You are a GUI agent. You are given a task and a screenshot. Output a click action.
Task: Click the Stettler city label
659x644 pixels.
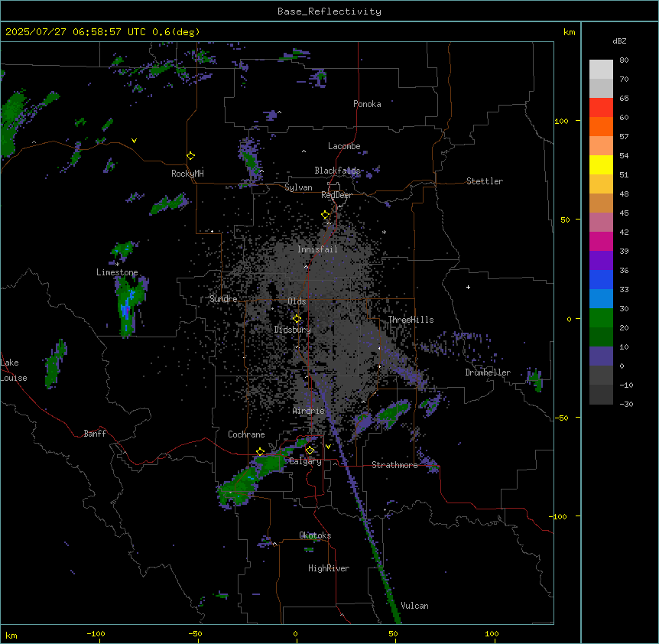point(485,181)
